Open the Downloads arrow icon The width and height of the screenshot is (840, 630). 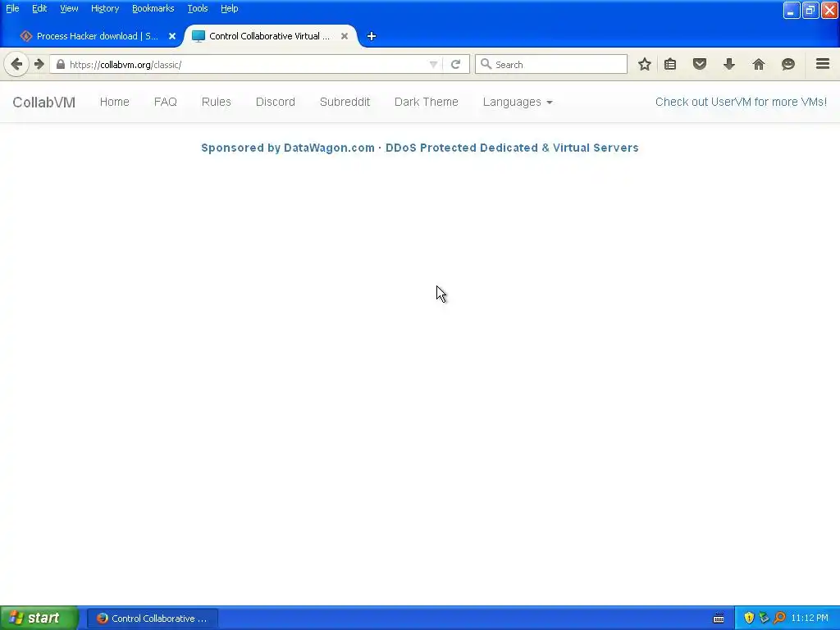tap(729, 64)
